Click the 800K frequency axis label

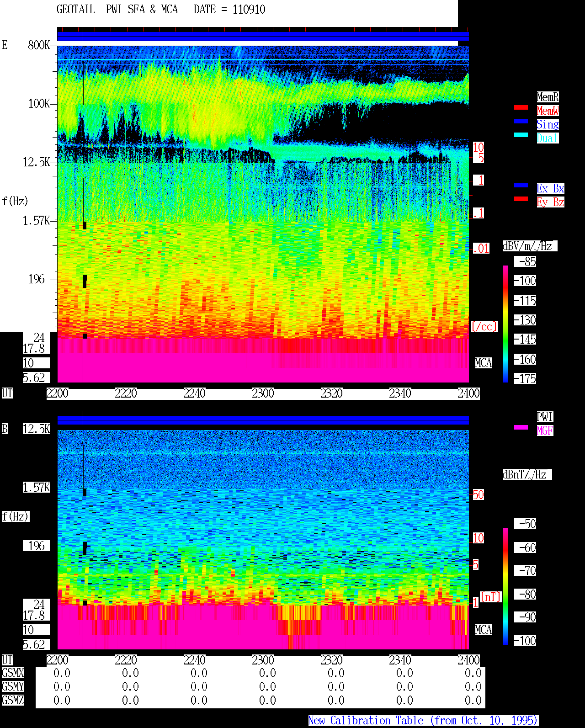pyautogui.click(x=39, y=45)
